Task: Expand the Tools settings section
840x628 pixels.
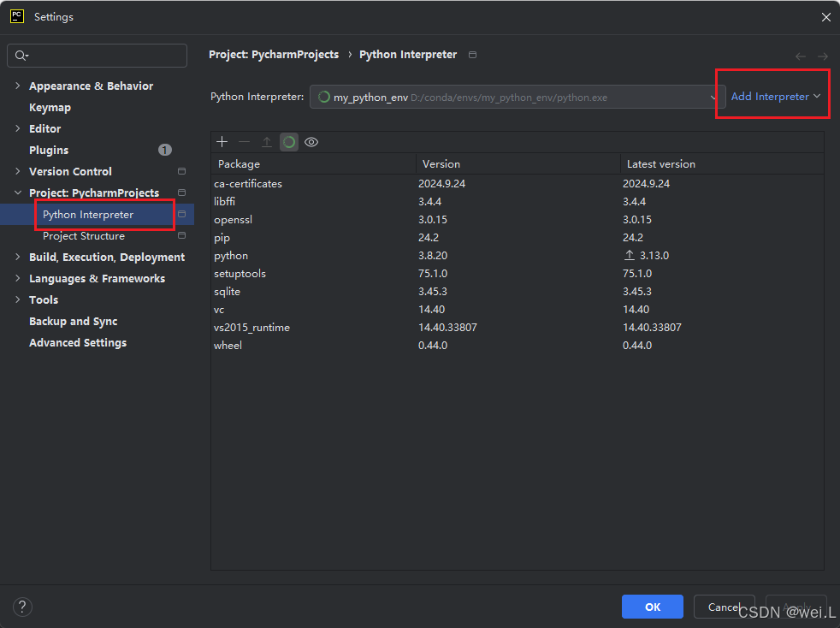Action: (x=18, y=300)
